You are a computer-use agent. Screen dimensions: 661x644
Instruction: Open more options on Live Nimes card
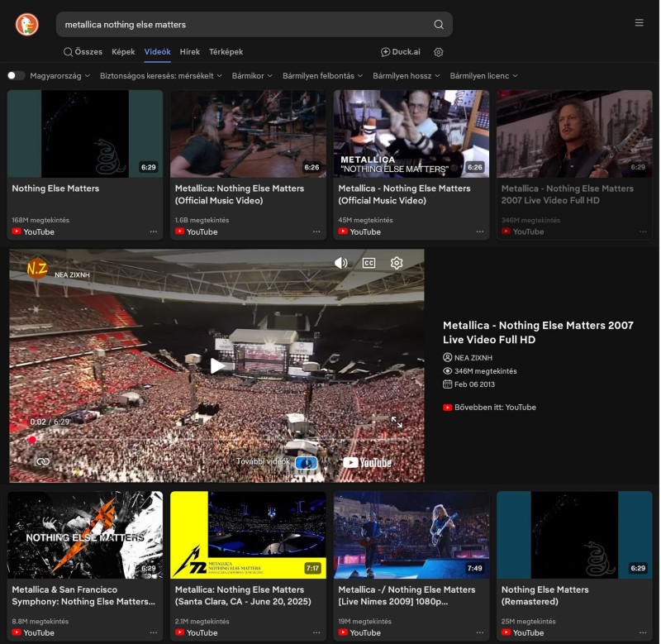pyautogui.click(x=480, y=632)
